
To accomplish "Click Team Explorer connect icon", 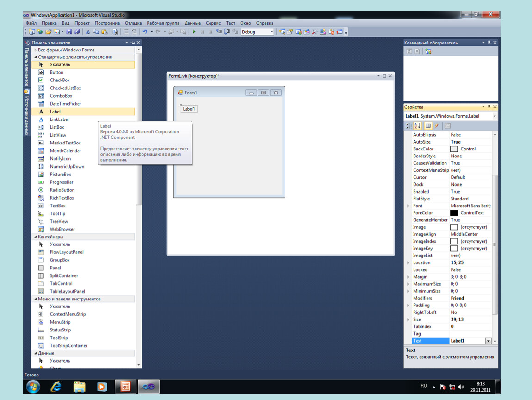I will click(x=428, y=51).
